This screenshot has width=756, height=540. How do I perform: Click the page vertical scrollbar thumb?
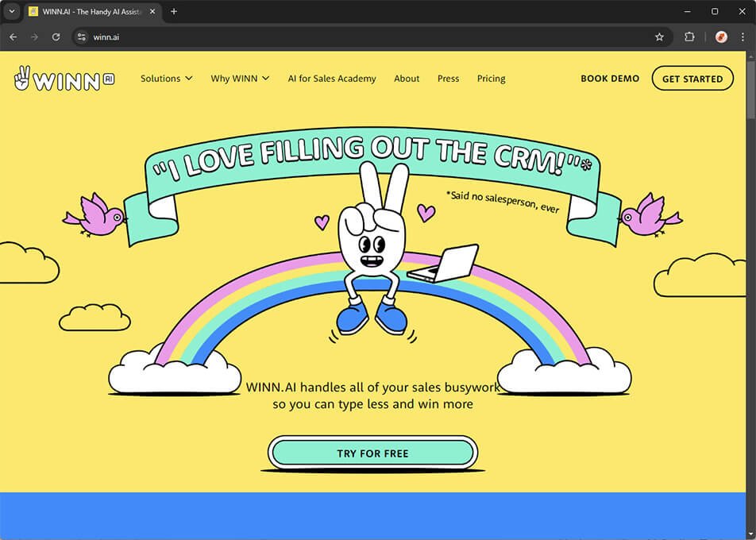(x=750, y=90)
